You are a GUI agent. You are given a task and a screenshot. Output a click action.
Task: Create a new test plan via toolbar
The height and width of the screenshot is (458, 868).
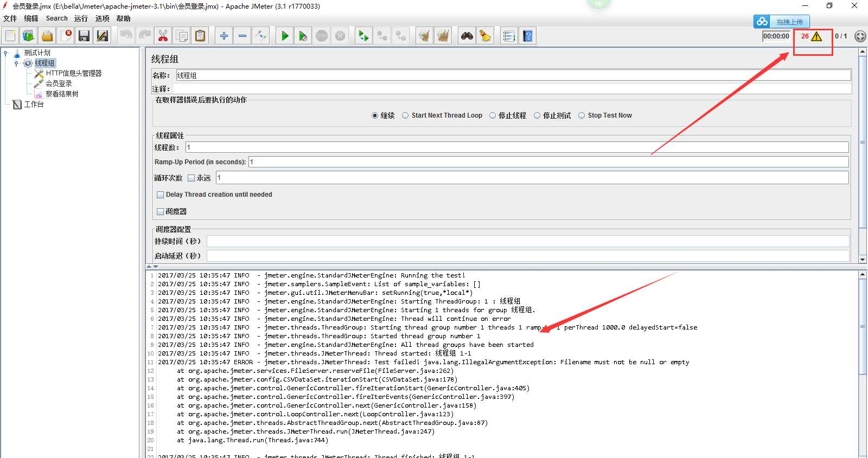point(10,36)
